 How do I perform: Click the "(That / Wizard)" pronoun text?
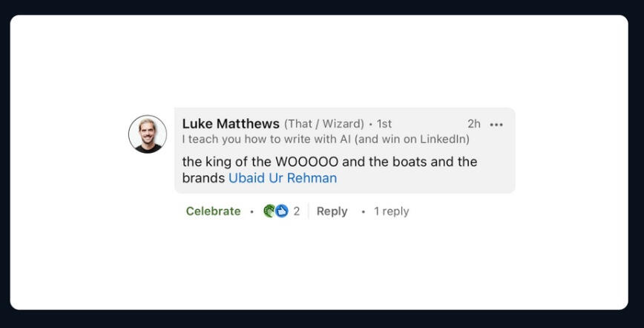(323, 124)
